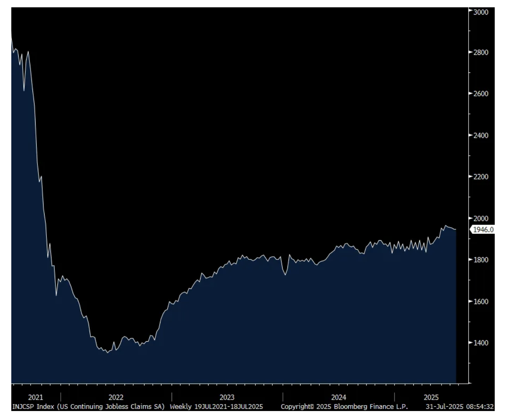
Task: Click the 1800 y-axis label
Action: [x=481, y=260]
